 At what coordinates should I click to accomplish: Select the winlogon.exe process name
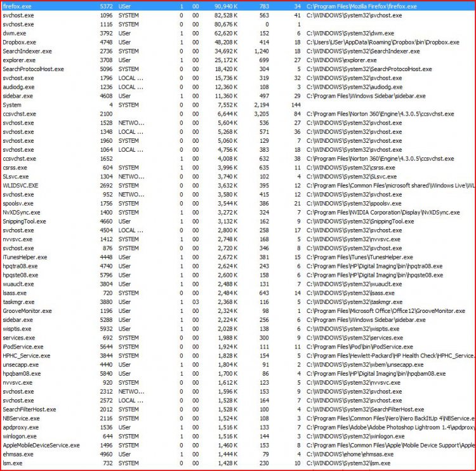coord(20,436)
